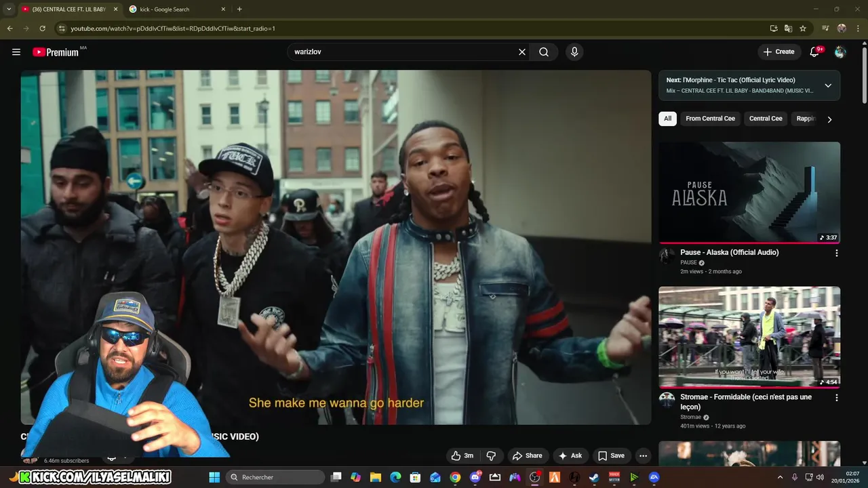Screen dimensions: 868x488
Task: Dislike the video with thumbs down
Action: tap(492, 455)
